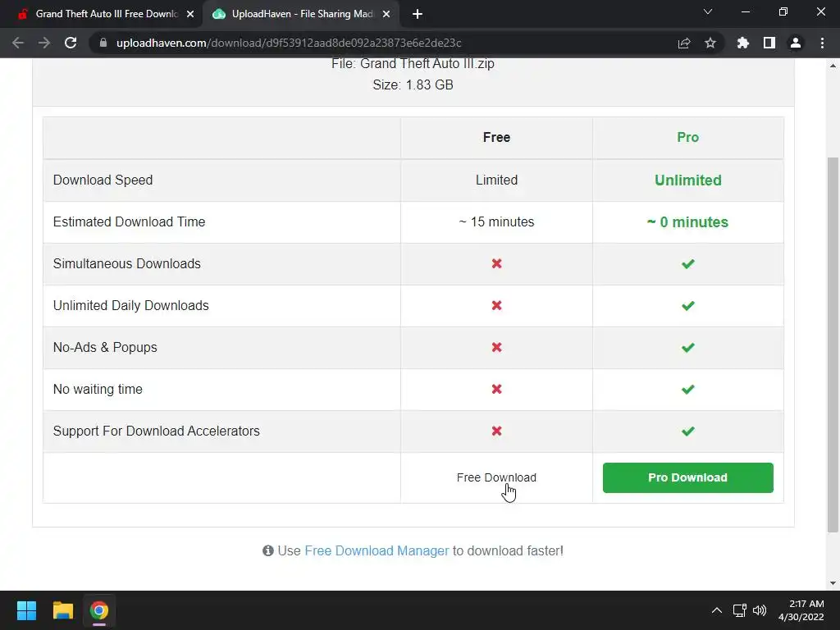Image resolution: width=840 pixels, height=630 pixels.
Task: Click the Chrome taskbar icon
Action: coord(99,610)
